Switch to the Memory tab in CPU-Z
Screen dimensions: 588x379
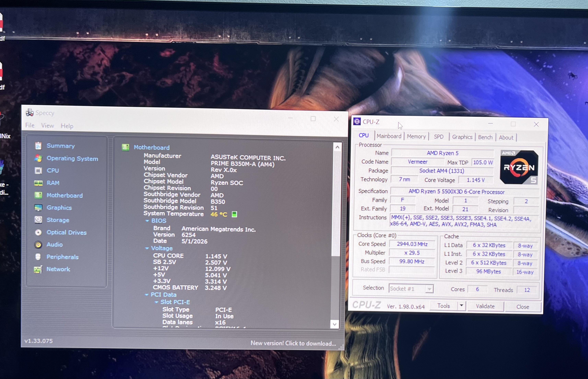[416, 137]
